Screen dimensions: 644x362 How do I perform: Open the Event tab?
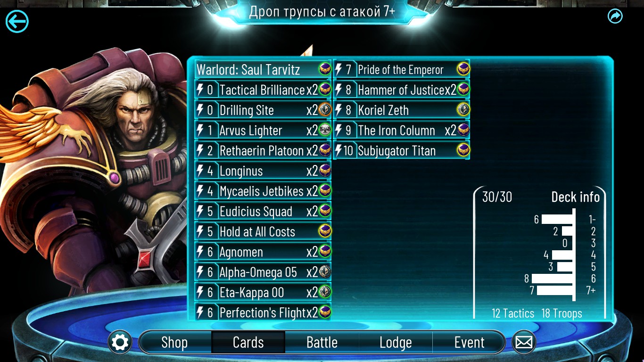(469, 342)
